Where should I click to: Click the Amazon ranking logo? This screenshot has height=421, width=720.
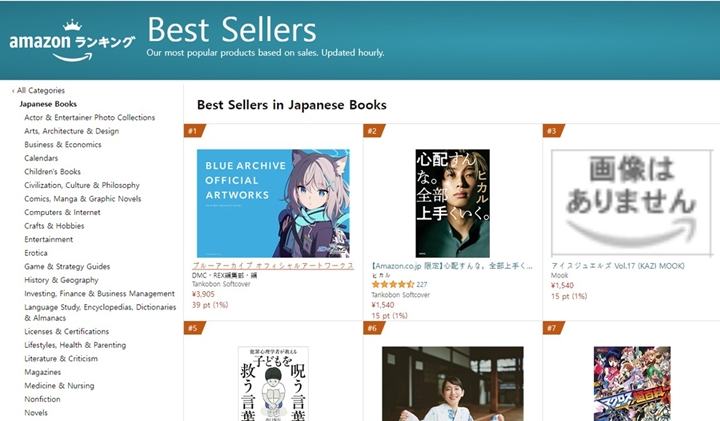coord(72,40)
